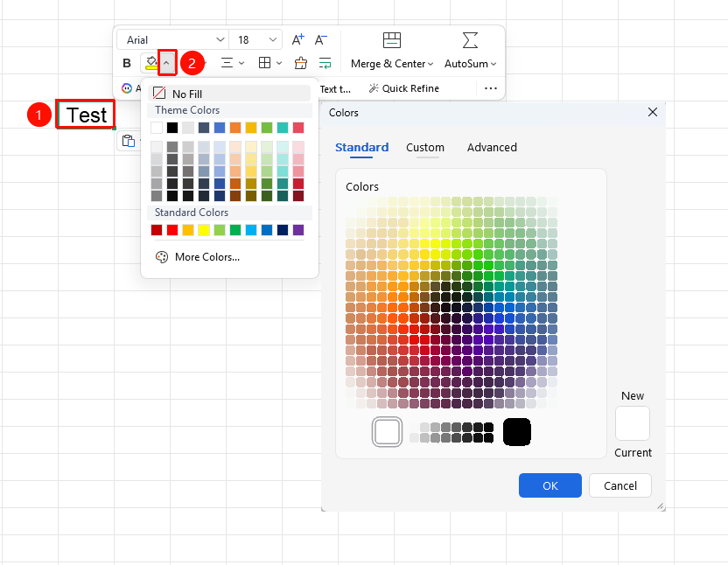728x565 pixels.
Task: Pick orange in the Theme Colors top row
Action: pyautogui.click(x=235, y=128)
